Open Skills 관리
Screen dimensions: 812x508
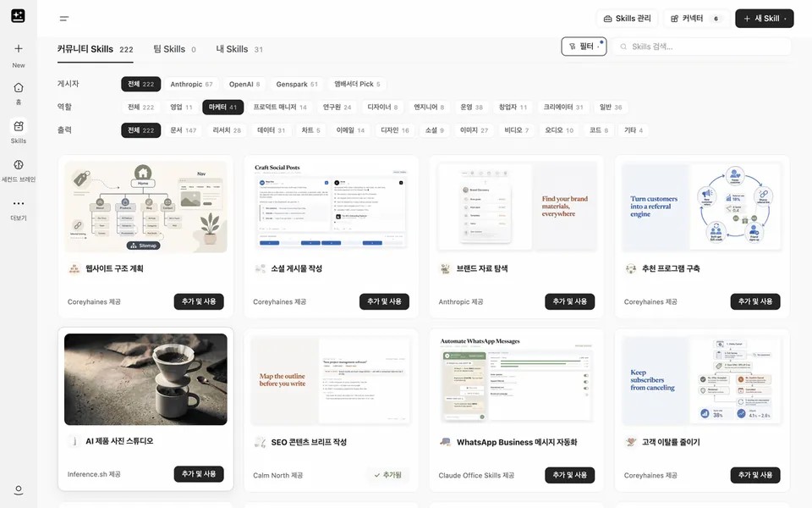pos(627,19)
